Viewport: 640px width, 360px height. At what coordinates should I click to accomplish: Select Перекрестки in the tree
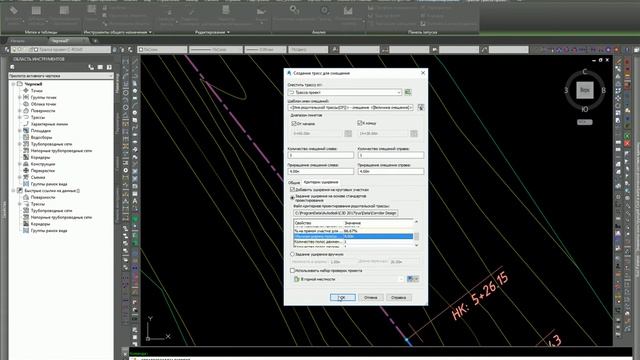click(42, 171)
